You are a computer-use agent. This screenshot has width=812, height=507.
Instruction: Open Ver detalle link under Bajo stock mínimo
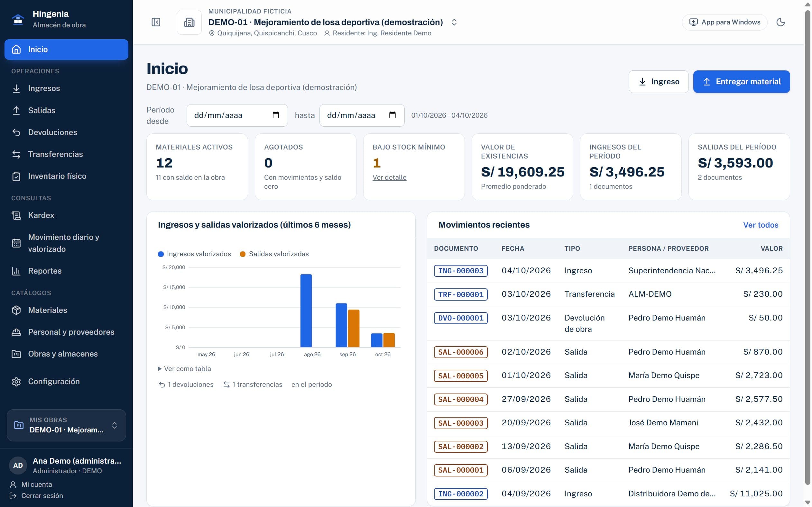[x=389, y=177]
